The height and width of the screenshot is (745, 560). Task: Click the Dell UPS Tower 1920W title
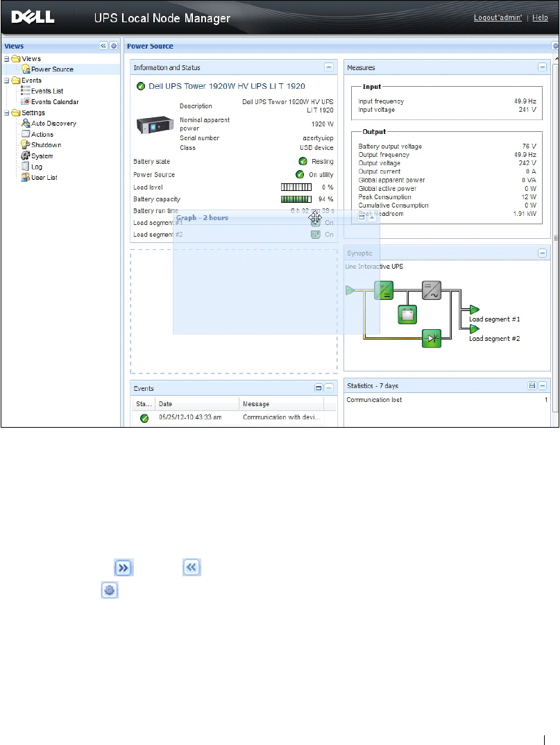point(226,86)
